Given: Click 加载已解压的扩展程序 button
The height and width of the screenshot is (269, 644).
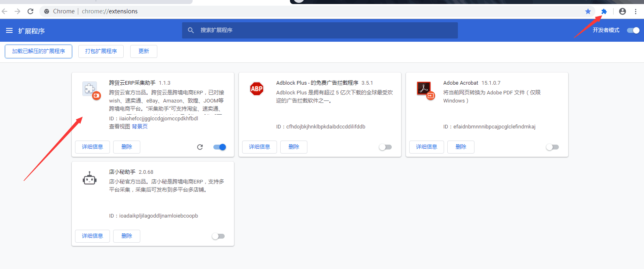Looking at the screenshot, I should point(39,51).
